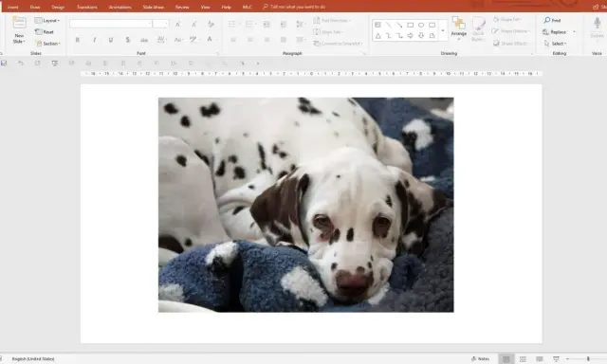
Task: Undo the last action
Action: pyautogui.click(x=21, y=64)
